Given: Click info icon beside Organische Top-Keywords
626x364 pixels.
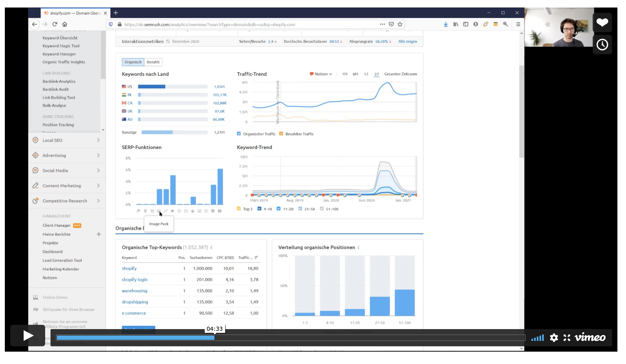Looking at the screenshot, I should pyautogui.click(x=211, y=247).
